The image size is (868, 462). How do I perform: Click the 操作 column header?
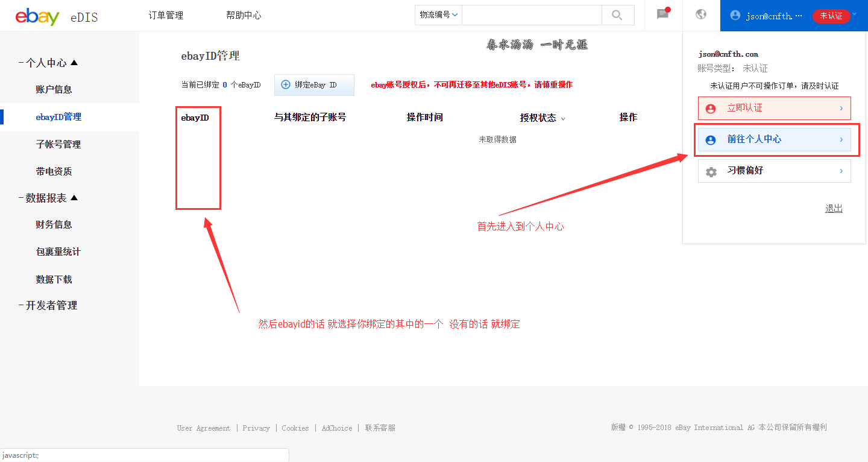(628, 117)
